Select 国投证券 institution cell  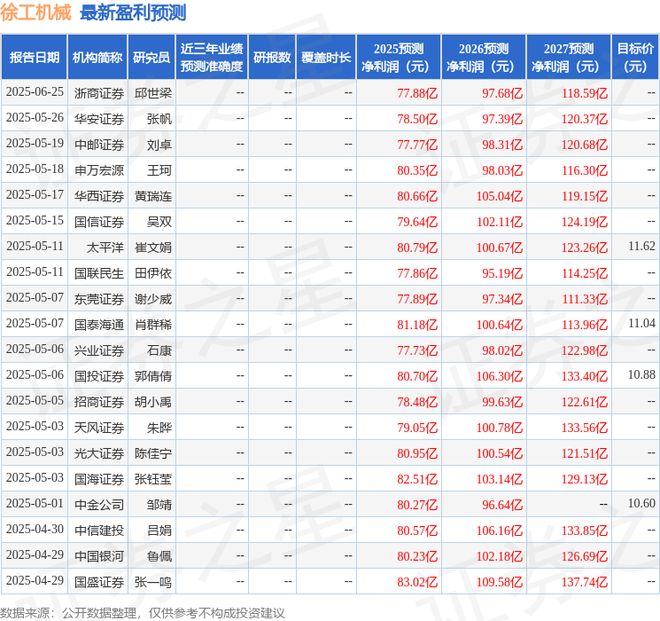[99, 376]
